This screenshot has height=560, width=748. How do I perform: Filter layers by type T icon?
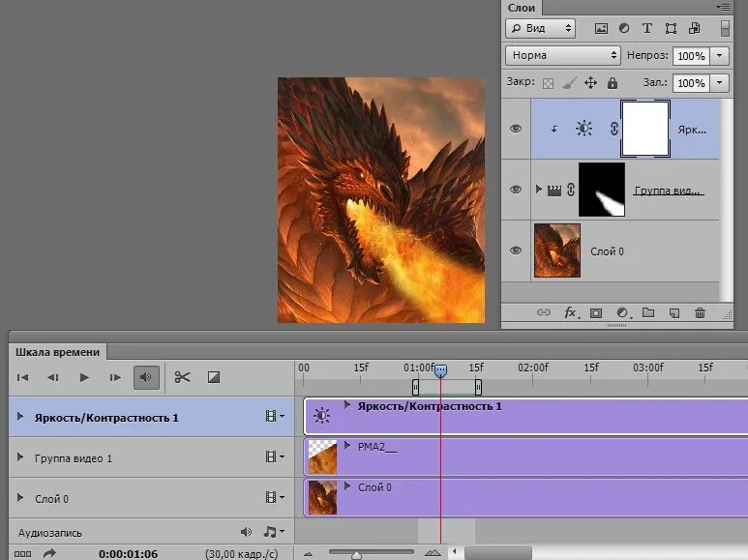point(646,29)
